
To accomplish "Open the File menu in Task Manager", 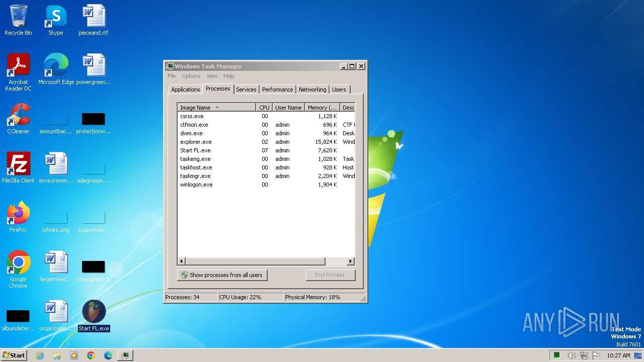I will coord(172,76).
